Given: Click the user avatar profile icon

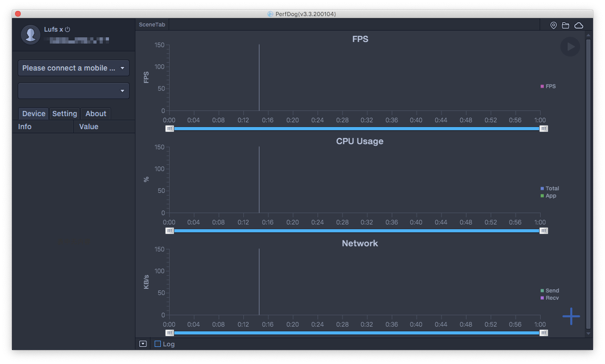Looking at the screenshot, I should click(31, 34).
